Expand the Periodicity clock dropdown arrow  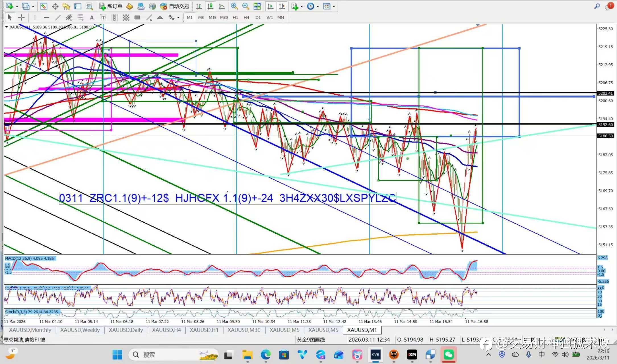(x=318, y=6)
